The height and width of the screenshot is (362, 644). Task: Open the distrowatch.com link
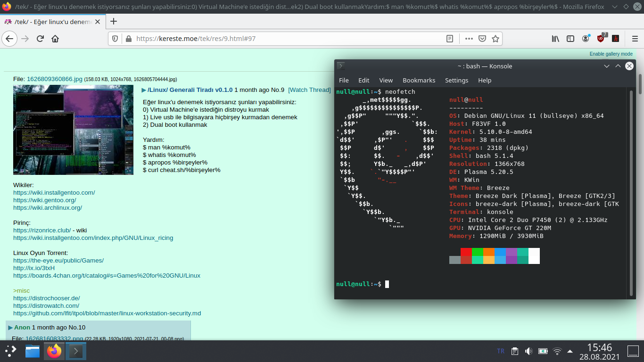click(46, 305)
